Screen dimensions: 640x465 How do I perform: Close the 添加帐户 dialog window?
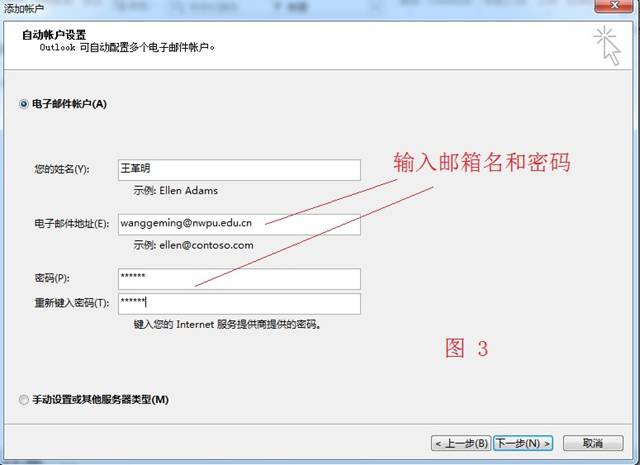pyautogui.click(x=614, y=5)
